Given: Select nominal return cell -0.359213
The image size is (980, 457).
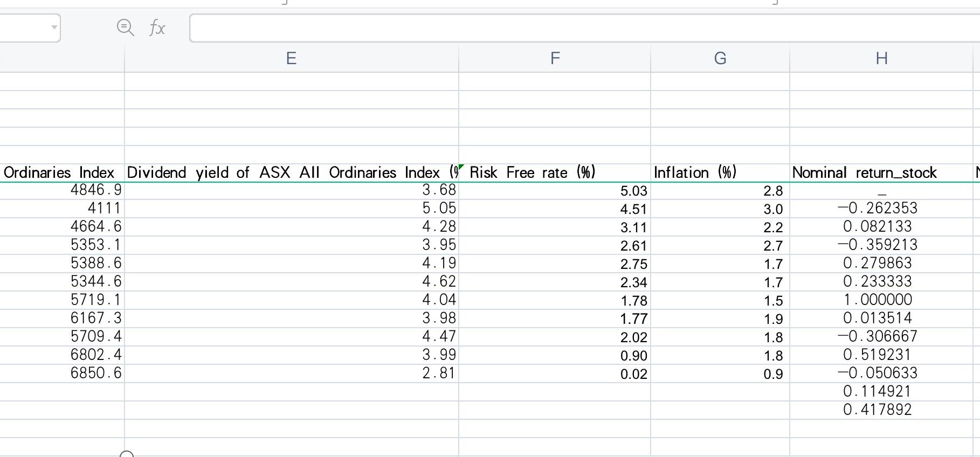Looking at the screenshot, I should tap(881, 245).
